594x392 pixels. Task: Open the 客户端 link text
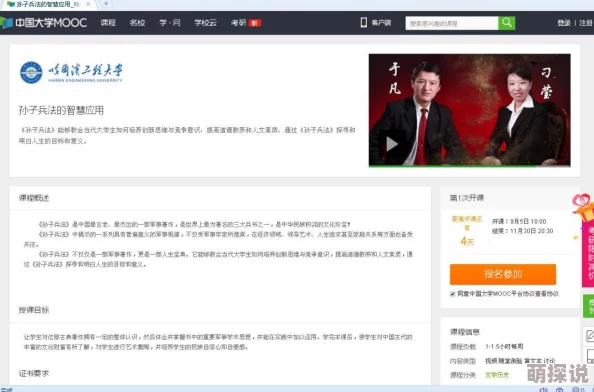click(x=381, y=23)
